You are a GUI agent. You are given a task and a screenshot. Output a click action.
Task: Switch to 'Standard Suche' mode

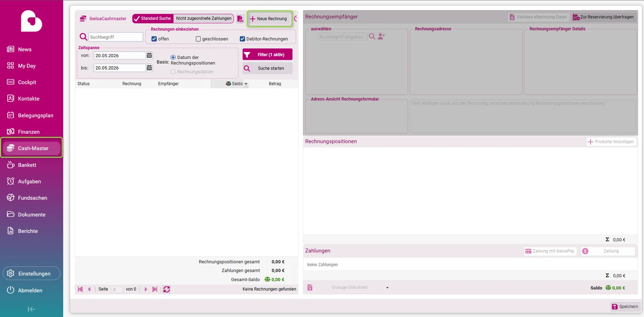153,19
